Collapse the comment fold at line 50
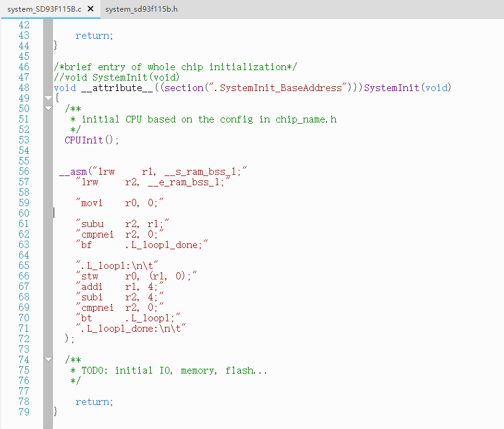The image size is (504, 429). click(48, 108)
